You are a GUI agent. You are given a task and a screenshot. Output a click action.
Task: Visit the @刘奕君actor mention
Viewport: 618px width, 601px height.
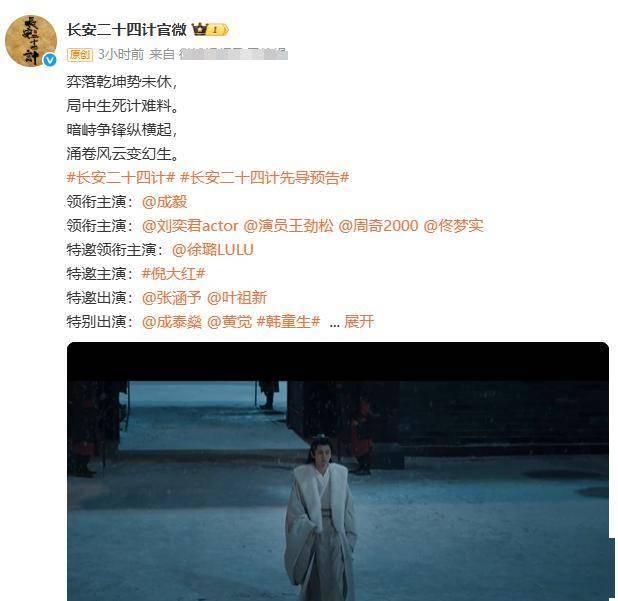(190, 226)
